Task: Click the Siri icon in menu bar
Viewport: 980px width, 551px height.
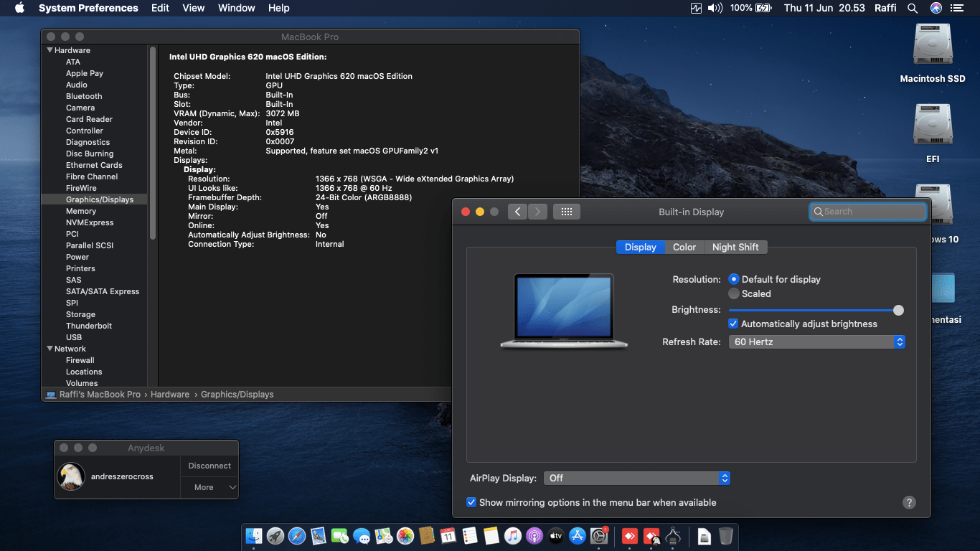Action: tap(936, 8)
